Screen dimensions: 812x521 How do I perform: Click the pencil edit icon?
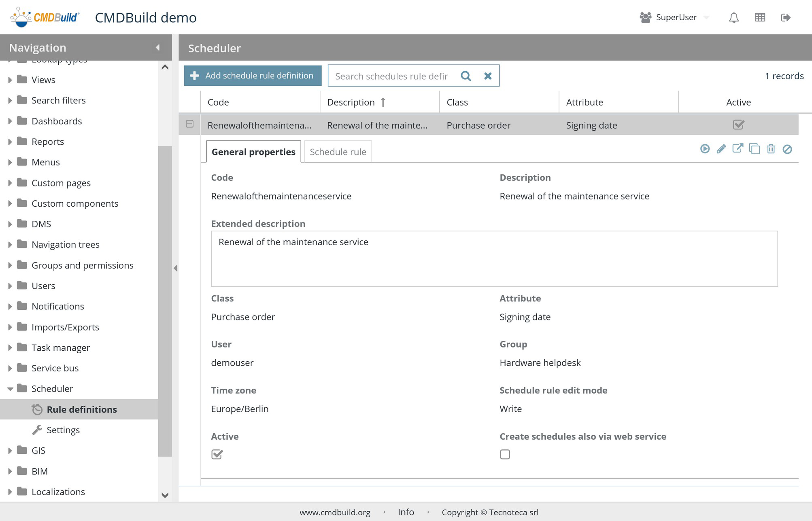click(721, 149)
